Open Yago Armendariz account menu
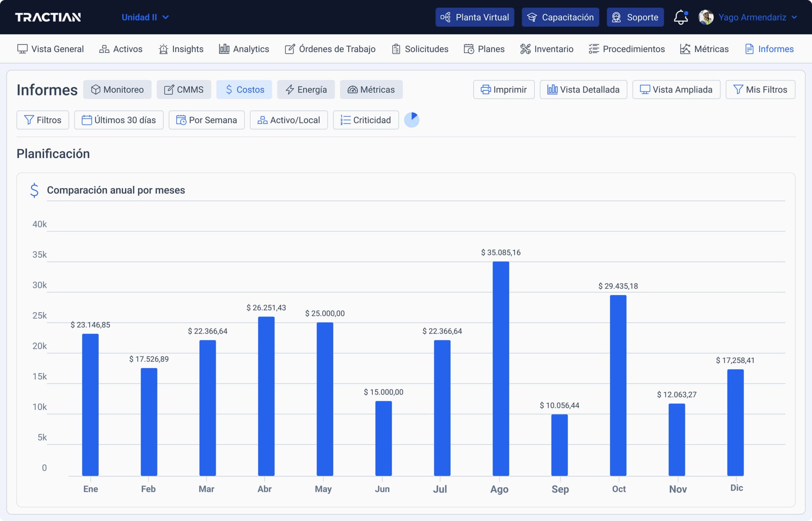The height and width of the screenshot is (521, 812). point(757,17)
